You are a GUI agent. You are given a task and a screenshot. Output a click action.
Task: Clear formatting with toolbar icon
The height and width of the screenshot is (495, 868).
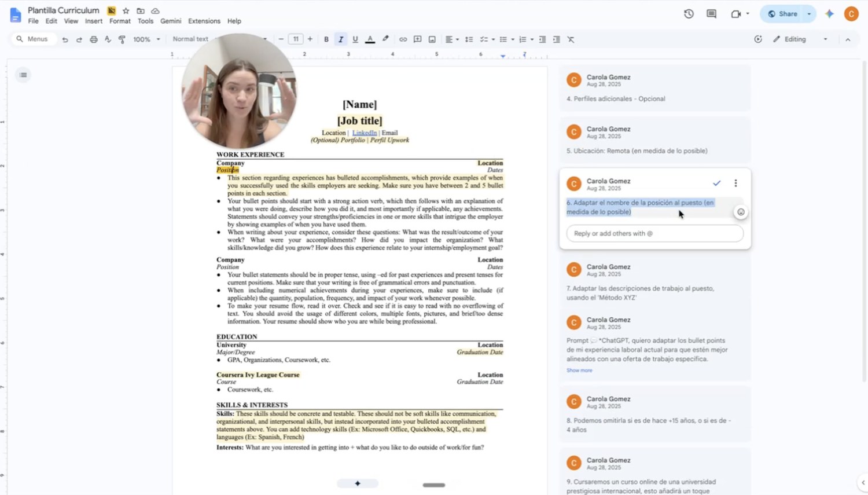click(571, 39)
